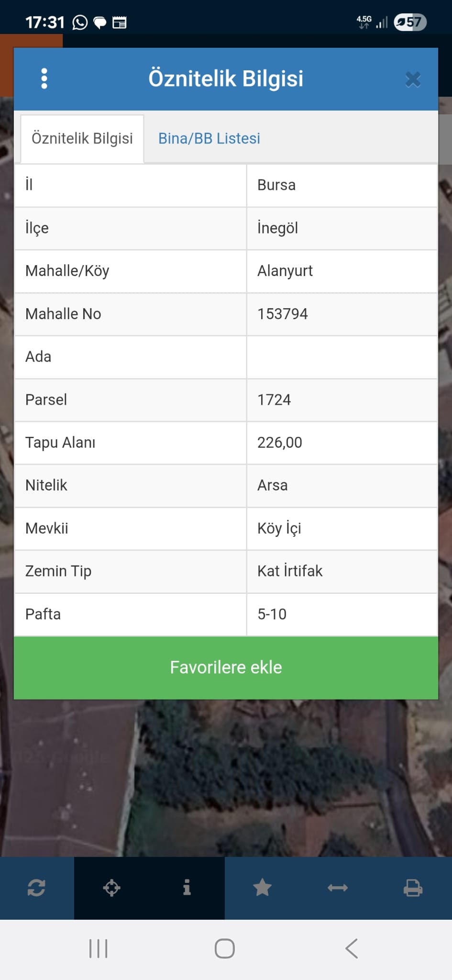
Task: Open the favorites star icon
Action: point(262,888)
